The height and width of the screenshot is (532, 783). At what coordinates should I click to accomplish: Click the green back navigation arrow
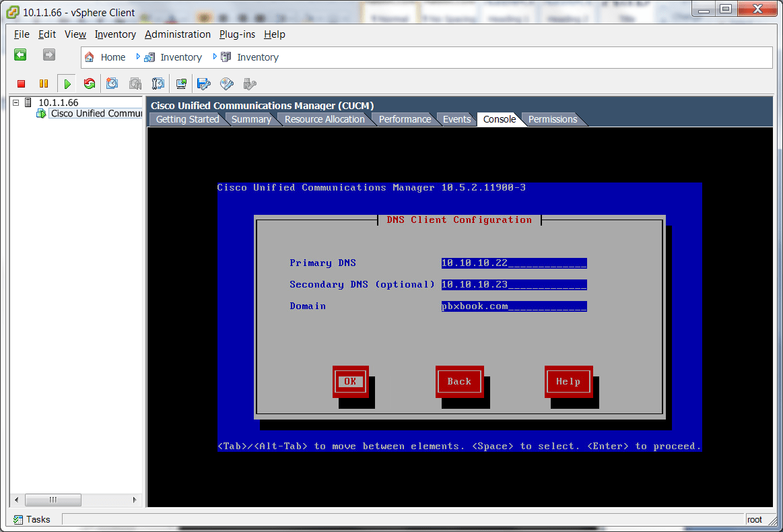click(x=20, y=55)
